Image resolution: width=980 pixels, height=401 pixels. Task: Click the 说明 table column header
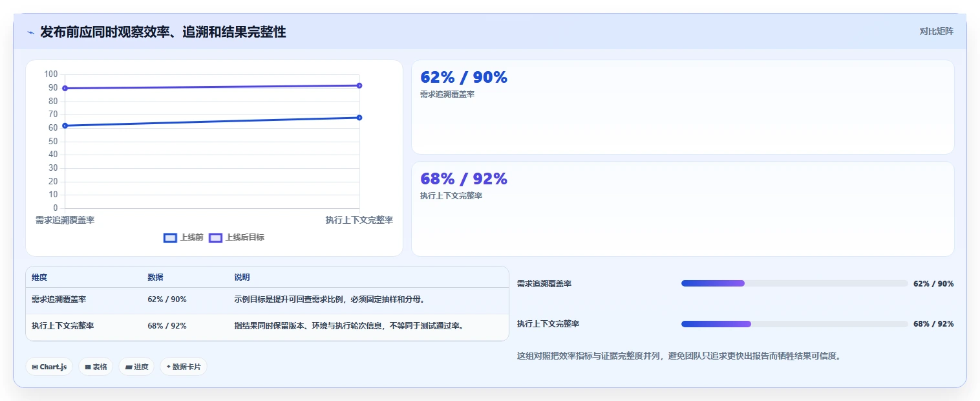pos(242,277)
